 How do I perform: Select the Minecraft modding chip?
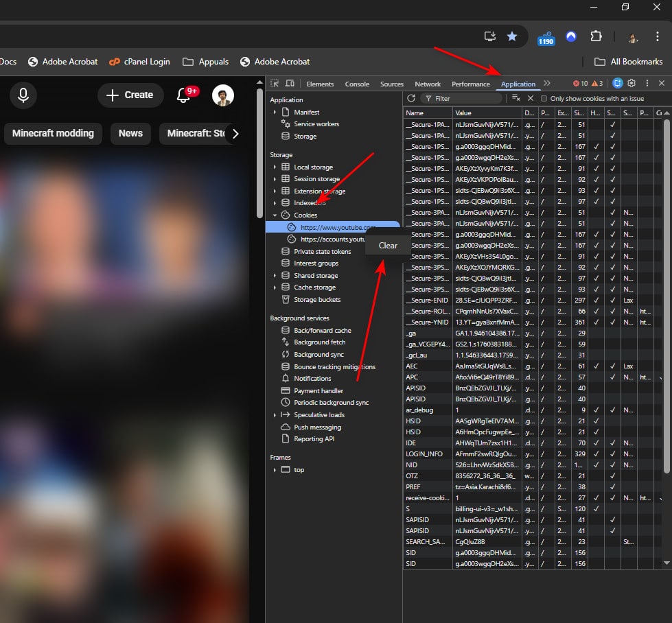53,133
